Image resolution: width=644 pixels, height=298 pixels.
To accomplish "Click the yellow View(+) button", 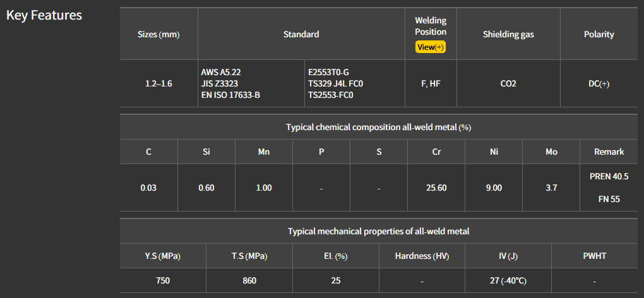I will [431, 47].
